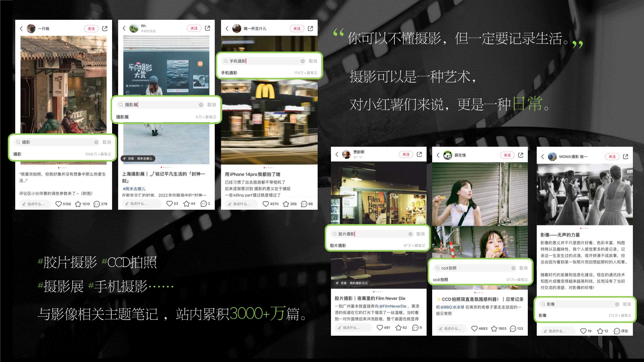
Task: Toggle 关注 follow for 喝一杯豆汁儿
Action: (297, 28)
